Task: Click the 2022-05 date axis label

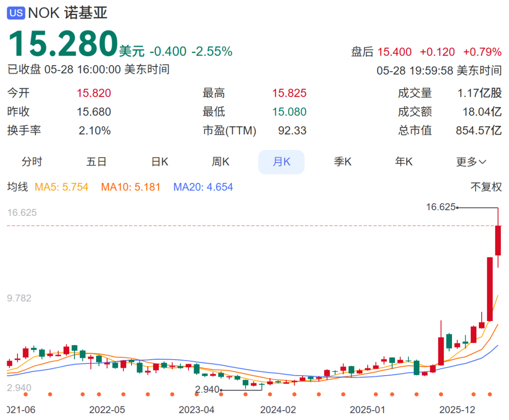Action: pyautogui.click(x=107, y=410)
